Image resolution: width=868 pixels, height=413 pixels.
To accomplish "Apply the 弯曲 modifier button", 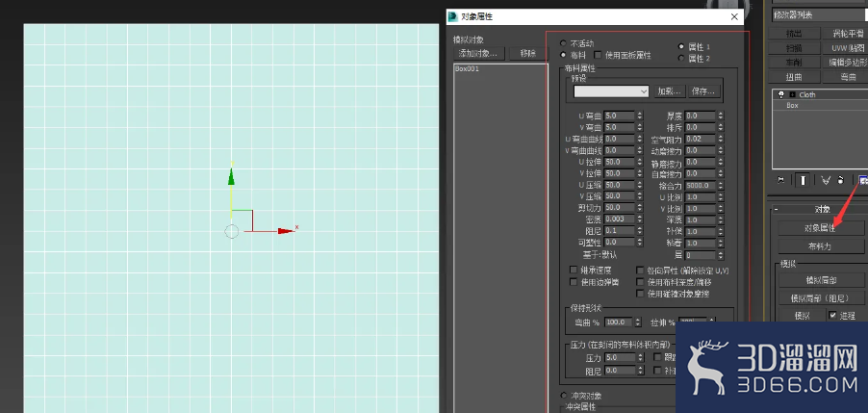I will (x=844, y=77).
